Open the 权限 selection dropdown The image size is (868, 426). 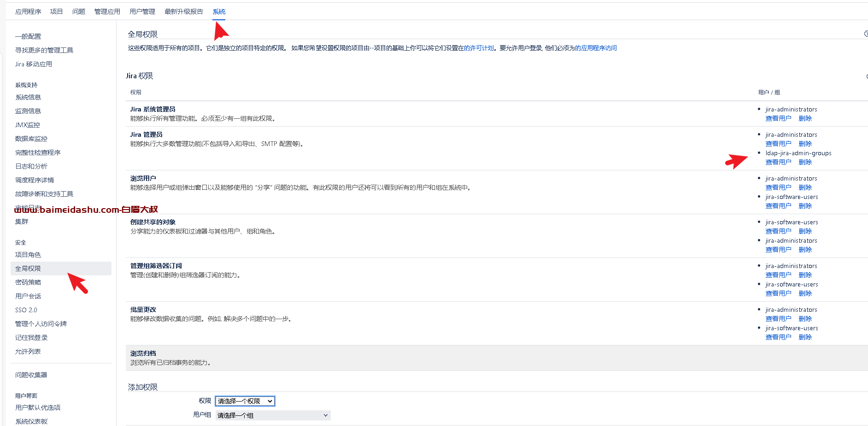(245, 401)
